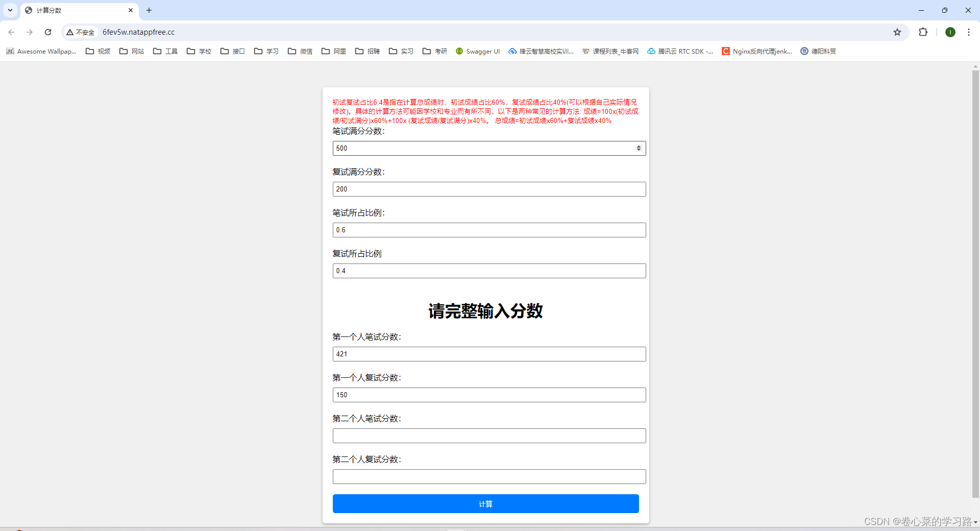Click the 笔试所占比例 field showing 0.6
The height and width of the screenshot is (531, 980).
pyautogui.click(x=489, y=230)
